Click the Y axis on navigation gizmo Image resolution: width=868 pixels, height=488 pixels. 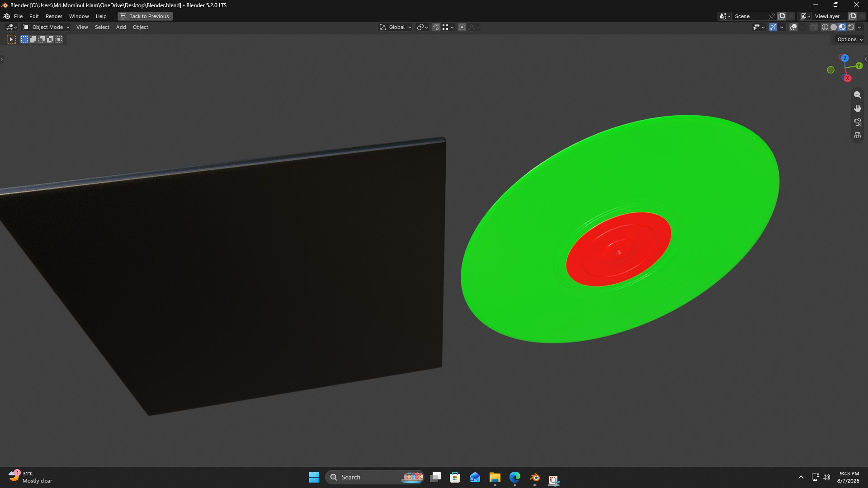[859, 66]
